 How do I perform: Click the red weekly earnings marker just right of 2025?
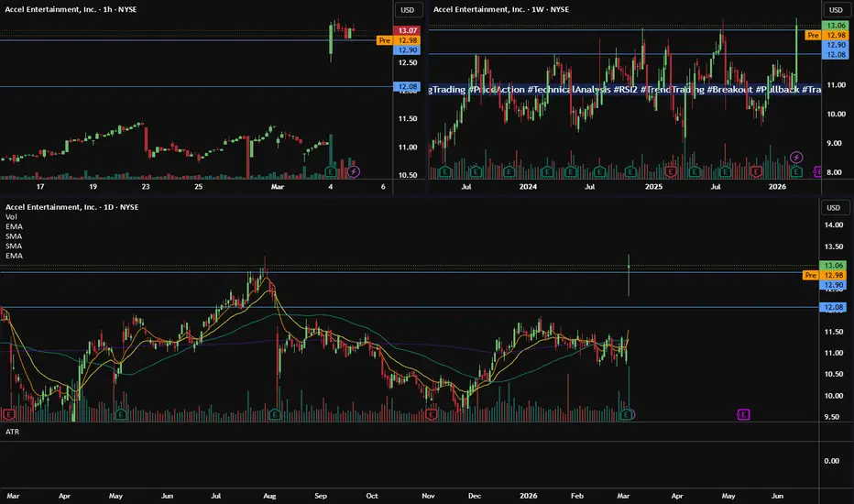tap(671, 171)
